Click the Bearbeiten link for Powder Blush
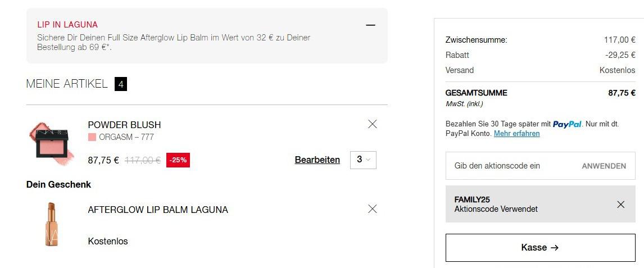 (318, 160)
